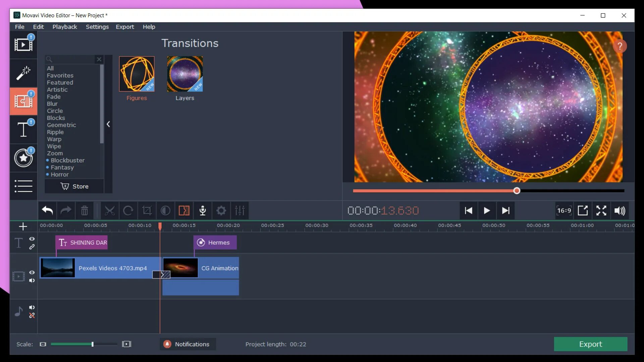The image size is (644, 362).
Task: Click the Settings gear icon in toolbar
Action: pos(221,210)
